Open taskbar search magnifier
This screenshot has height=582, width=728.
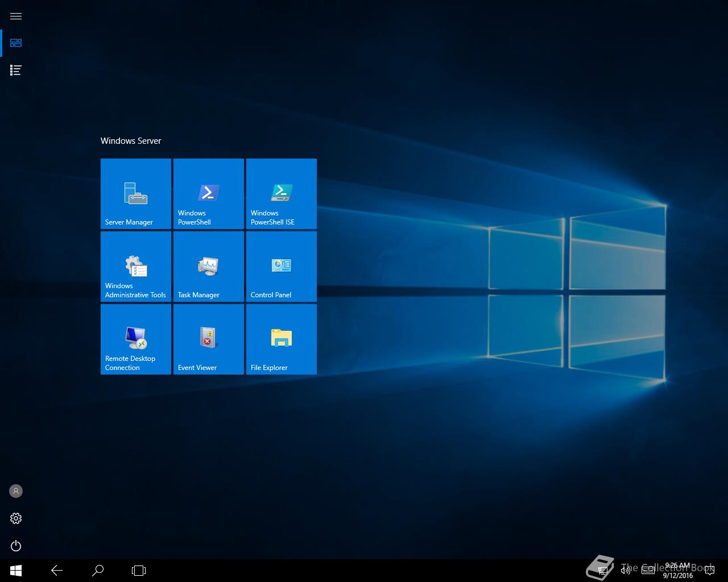[98, 571]
